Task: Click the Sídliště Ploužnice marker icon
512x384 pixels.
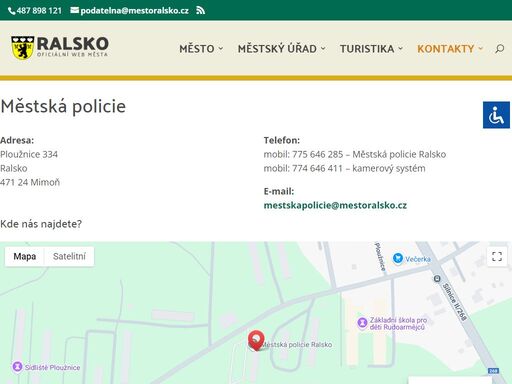Action: (17, 367)
